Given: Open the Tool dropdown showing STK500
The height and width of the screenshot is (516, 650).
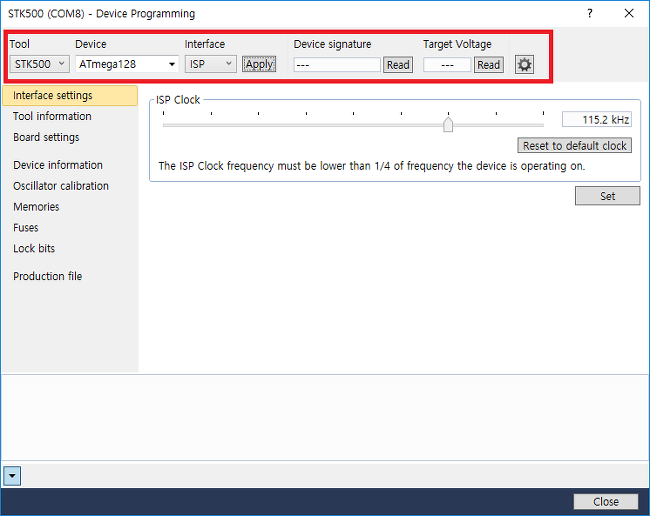Looking at the screenshot, I should coord(39,64).
